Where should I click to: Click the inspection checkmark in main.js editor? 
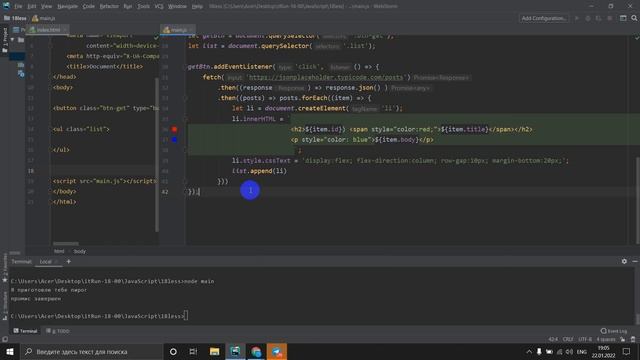636,38
